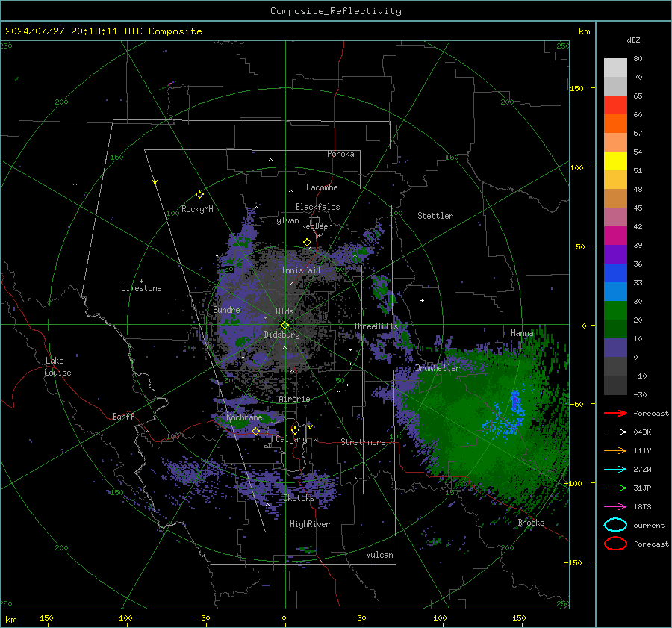Click the yellow diamond marker beside RockyMH
672x628 pixels.
click(199, 195)
